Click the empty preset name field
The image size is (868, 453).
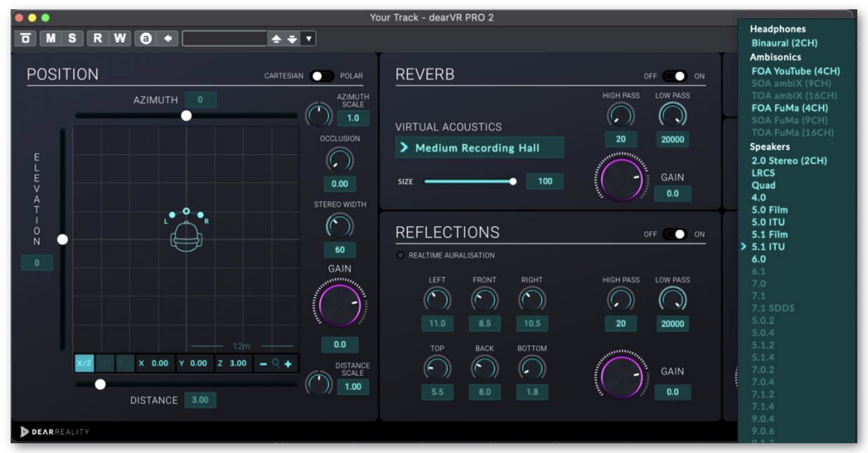pos(225,39)
